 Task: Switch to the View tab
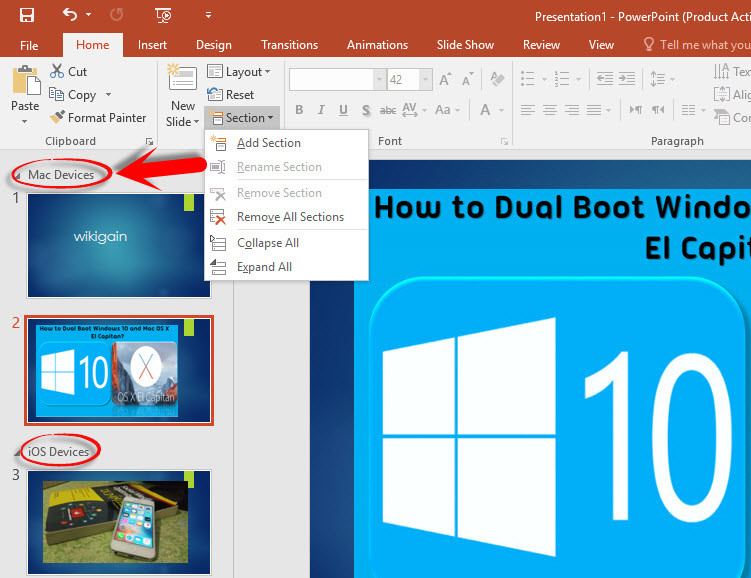(601, 45)
